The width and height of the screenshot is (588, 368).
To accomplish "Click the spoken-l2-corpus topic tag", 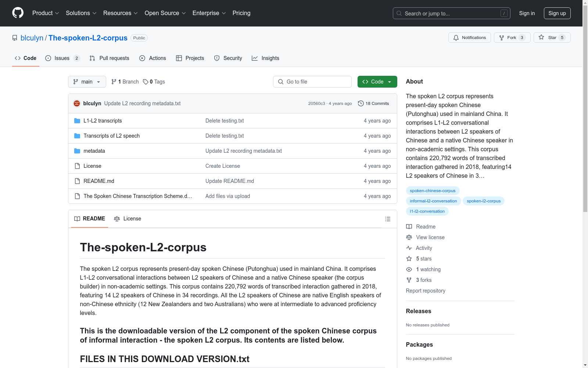I will click(x=484, y=201).
